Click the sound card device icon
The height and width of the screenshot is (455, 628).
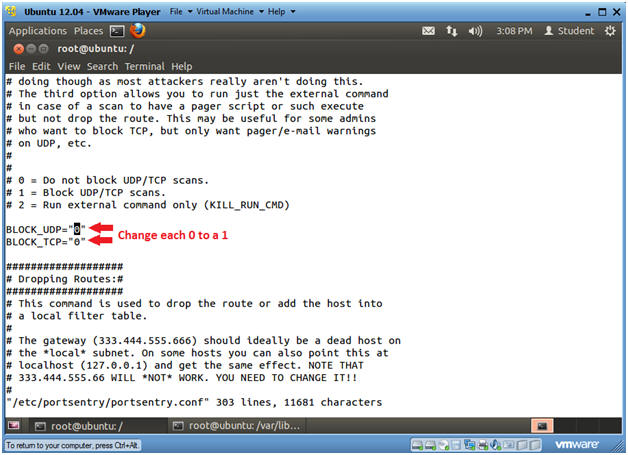click(x=495, y=445)
